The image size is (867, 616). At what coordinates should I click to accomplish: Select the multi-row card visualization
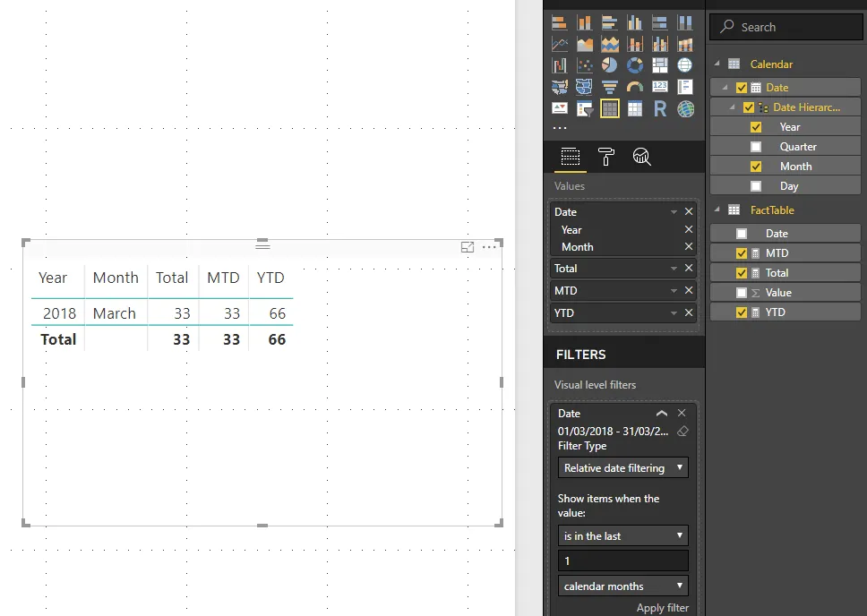coord(685,87)
